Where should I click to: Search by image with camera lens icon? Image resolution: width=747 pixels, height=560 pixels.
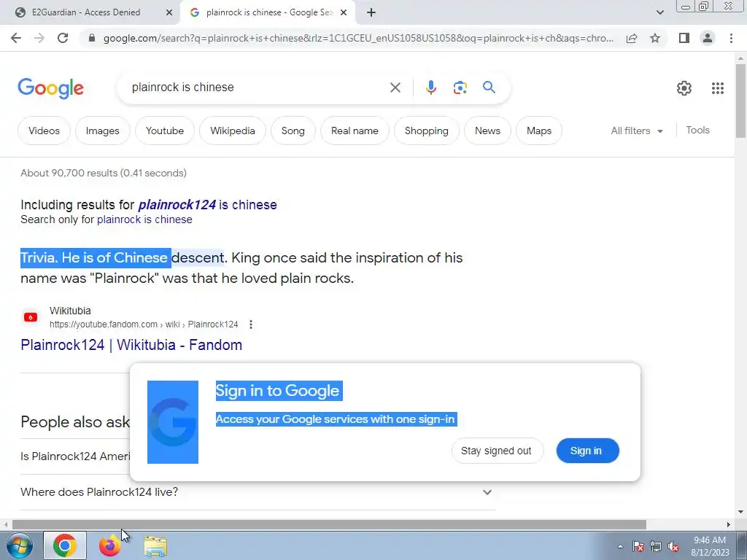460,87
